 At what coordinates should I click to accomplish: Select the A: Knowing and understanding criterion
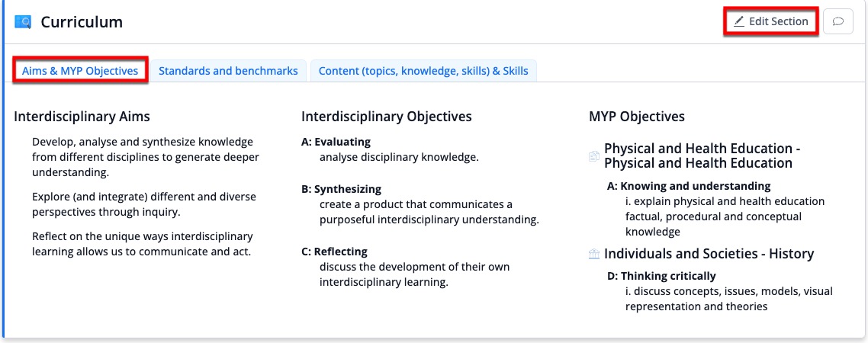point(689,186)
